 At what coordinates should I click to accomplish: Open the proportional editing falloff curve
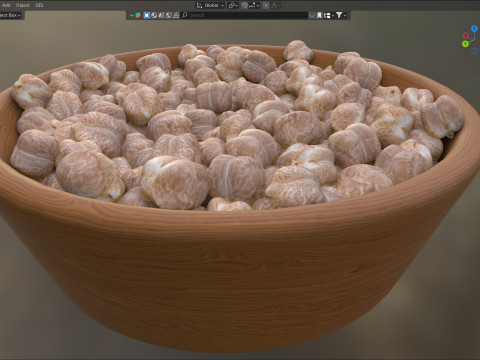pyautogui.click(x=275, y=5)
